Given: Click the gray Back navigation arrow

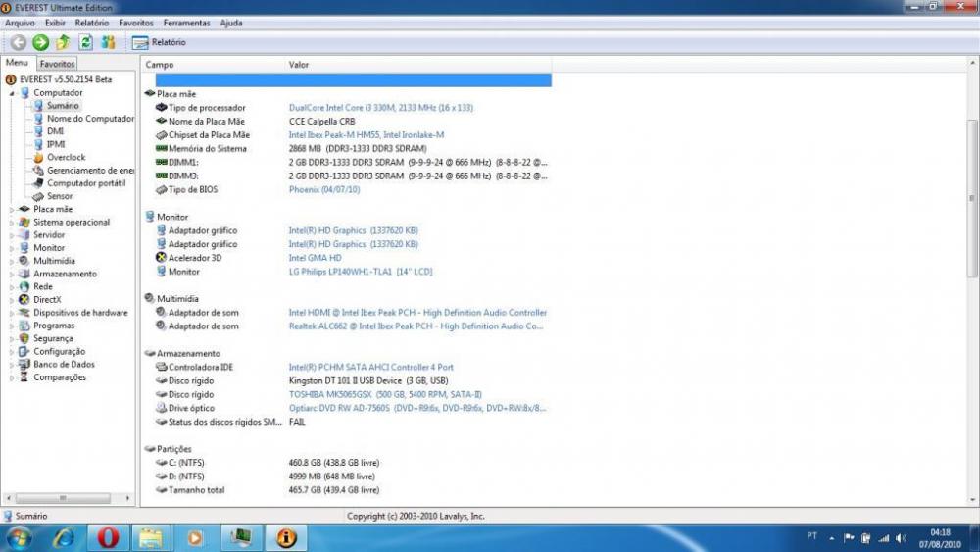Looking at the screenshot, I should (x=18, y=42).
